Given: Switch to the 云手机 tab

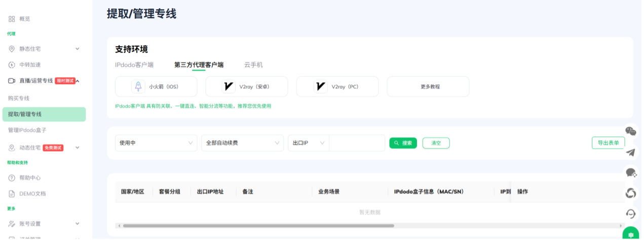Looking at the screenshot, I should point(253,65).
